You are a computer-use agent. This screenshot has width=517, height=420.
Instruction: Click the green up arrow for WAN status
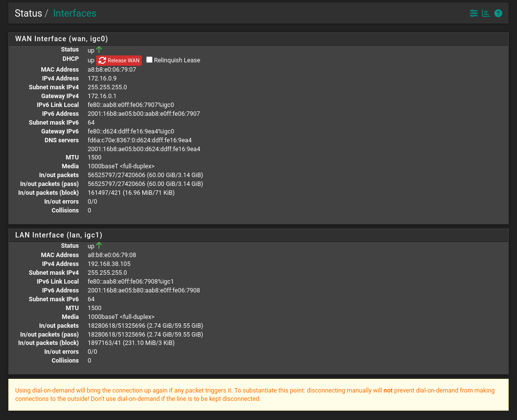pos(99,50)
